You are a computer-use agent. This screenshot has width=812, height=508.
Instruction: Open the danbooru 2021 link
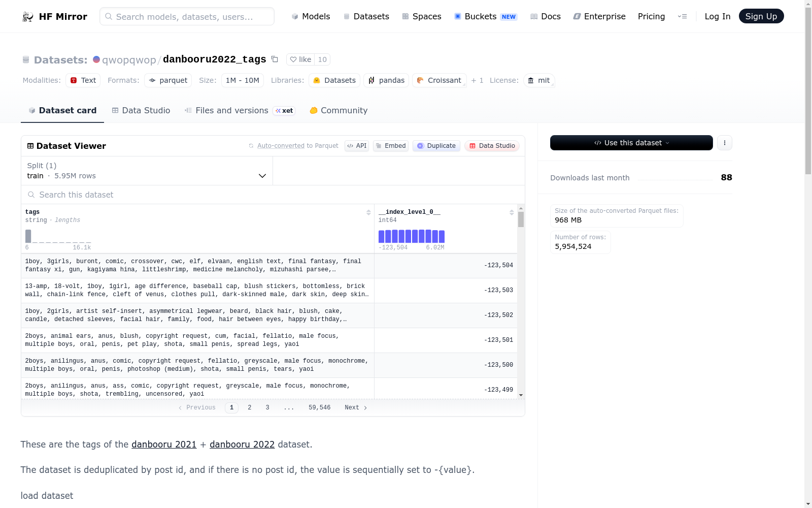(x=164, y=444)
